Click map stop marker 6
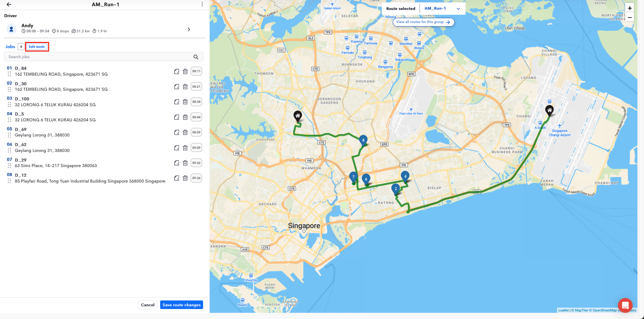The width and height of the screenshot is (644, 319). pos(366,179)
